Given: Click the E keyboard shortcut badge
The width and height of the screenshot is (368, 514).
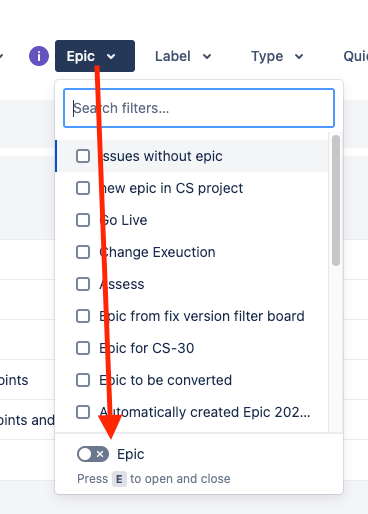Looking at the screenshot, I should [x=119, y=479].
